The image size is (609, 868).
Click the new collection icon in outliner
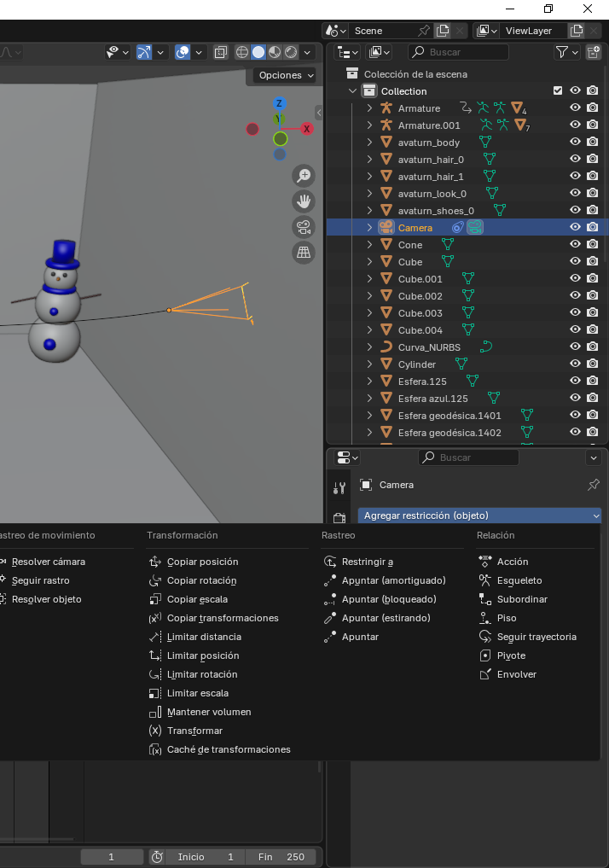coord(593,52)
